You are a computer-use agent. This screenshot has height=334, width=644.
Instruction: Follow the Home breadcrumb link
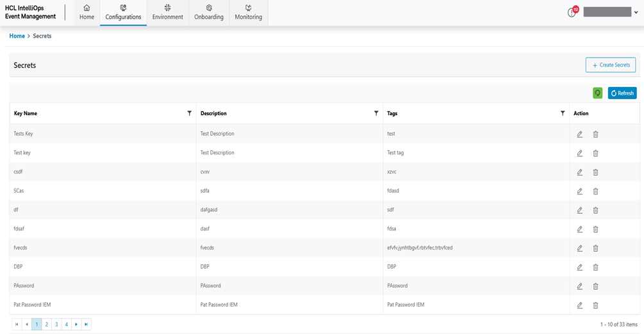pos(17,36)
